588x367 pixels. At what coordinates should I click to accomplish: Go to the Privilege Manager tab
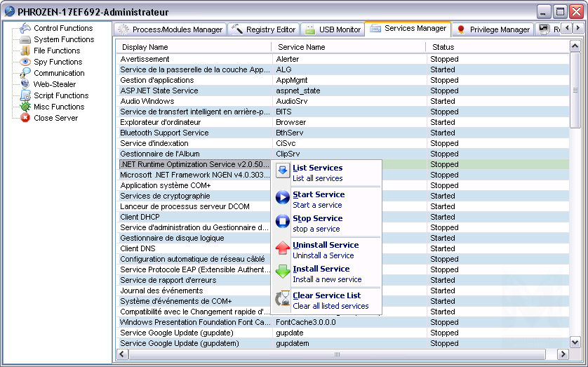[493, 29]
